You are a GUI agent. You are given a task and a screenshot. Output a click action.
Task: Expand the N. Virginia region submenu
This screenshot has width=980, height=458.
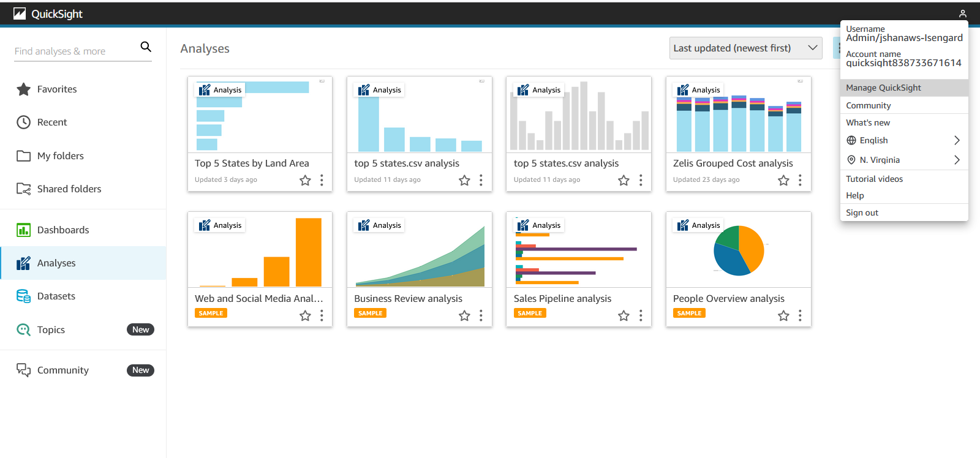tap(904, 160)
